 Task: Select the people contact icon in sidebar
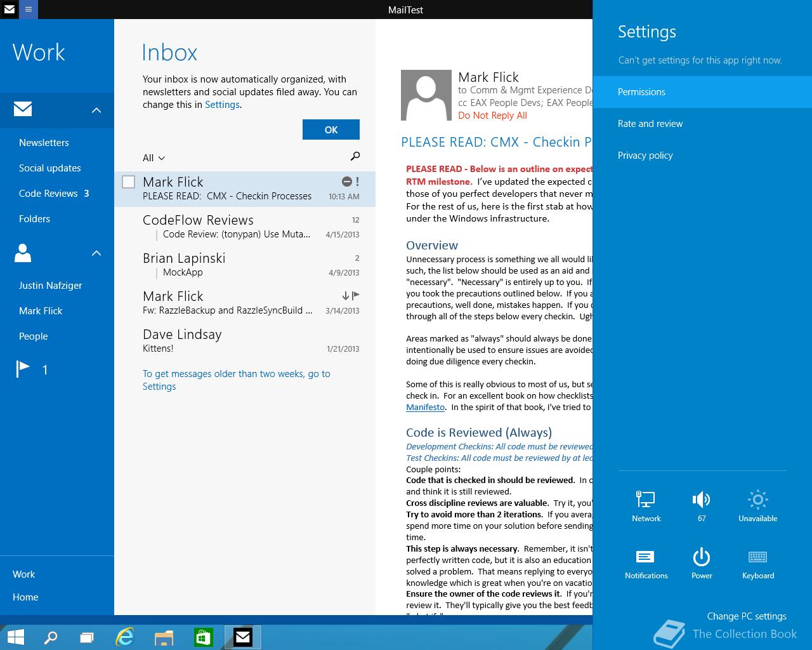(x=23, y=253)
